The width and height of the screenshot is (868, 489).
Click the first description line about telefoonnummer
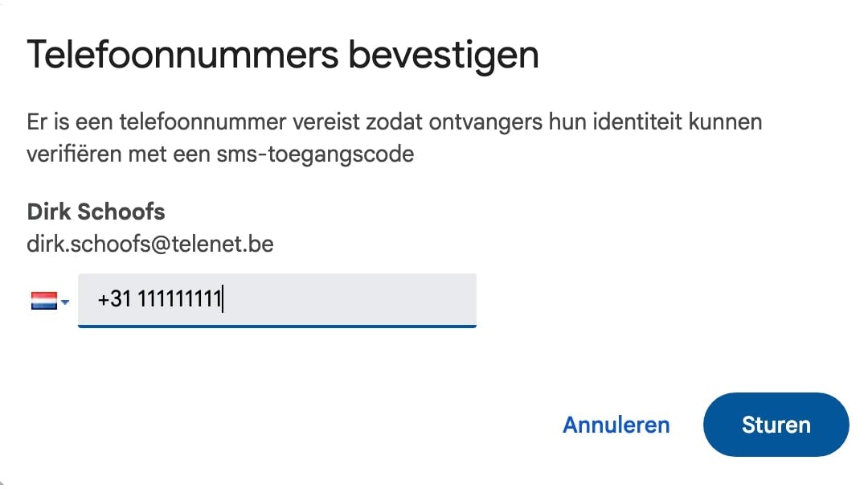394,123
